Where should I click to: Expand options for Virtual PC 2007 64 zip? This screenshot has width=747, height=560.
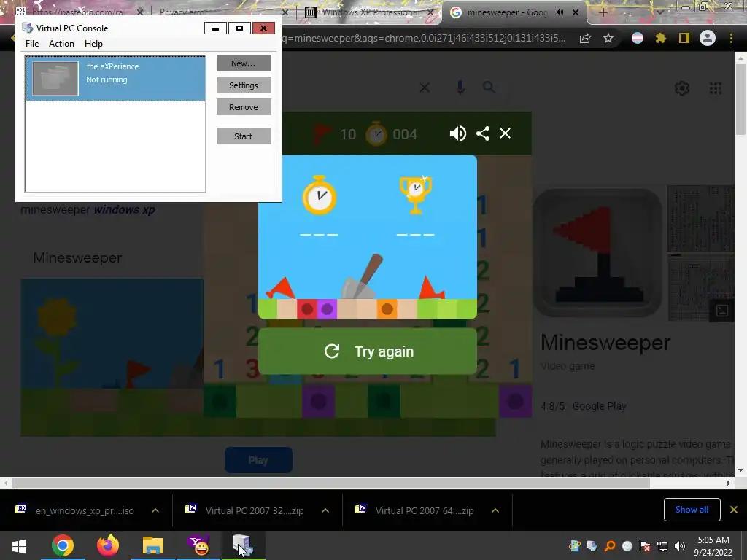[495, 510]
